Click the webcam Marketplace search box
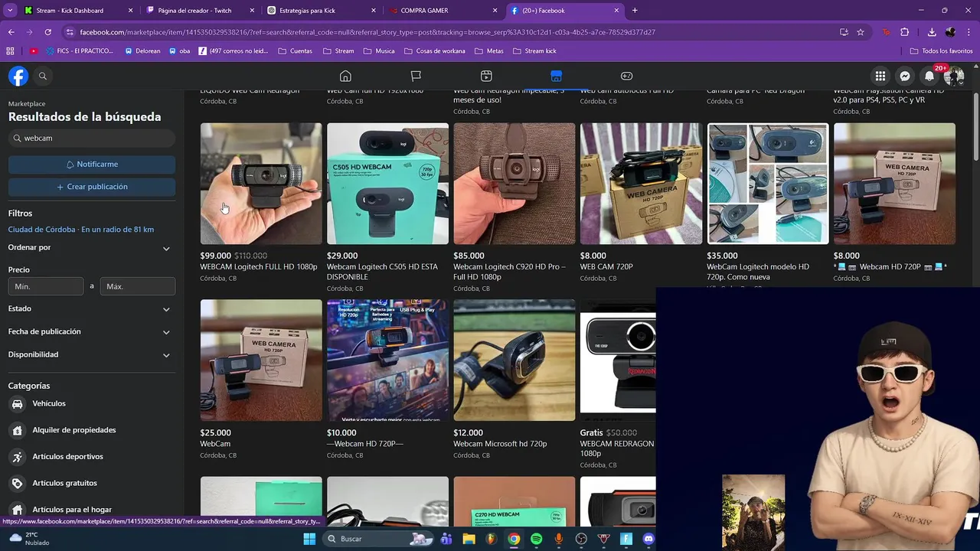The height and width of the screenshot is (551, 980). pos(92,139)
